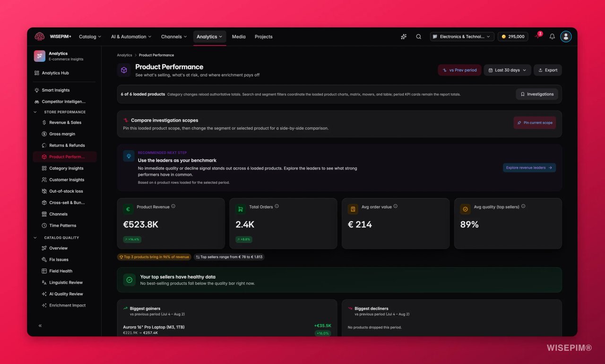The width and height of the screenshot is (605, 364).
Task: Open the notifications bell icon
Action: (552, 37)
